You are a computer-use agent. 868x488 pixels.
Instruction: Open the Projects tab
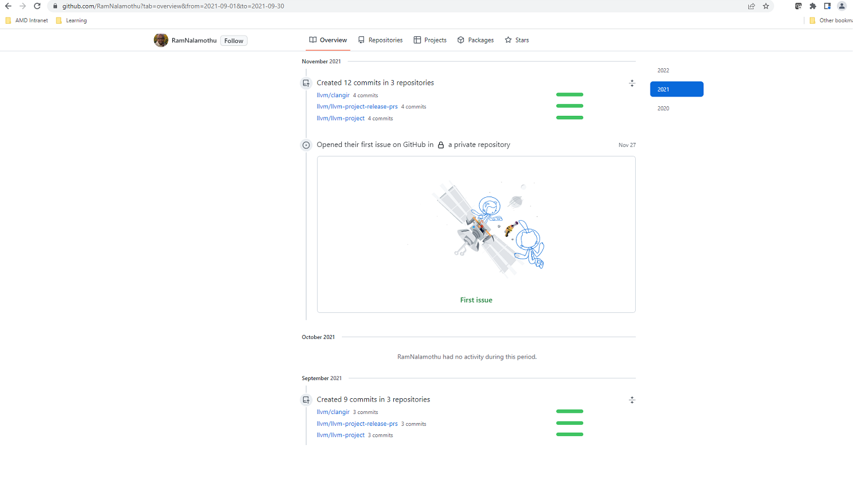tap(430, 40)
